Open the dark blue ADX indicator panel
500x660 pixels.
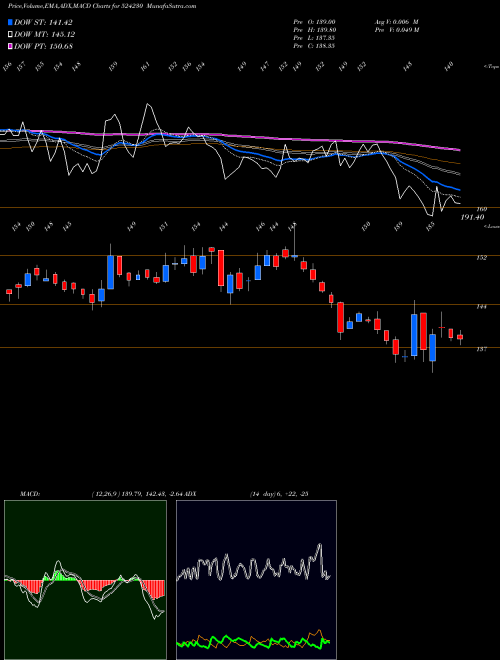point(256,580)
